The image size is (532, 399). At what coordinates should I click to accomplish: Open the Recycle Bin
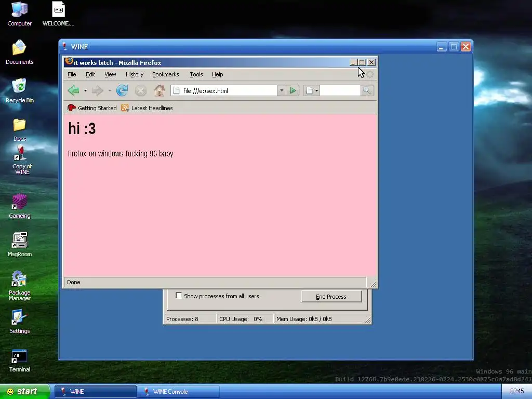pos(19,90)
